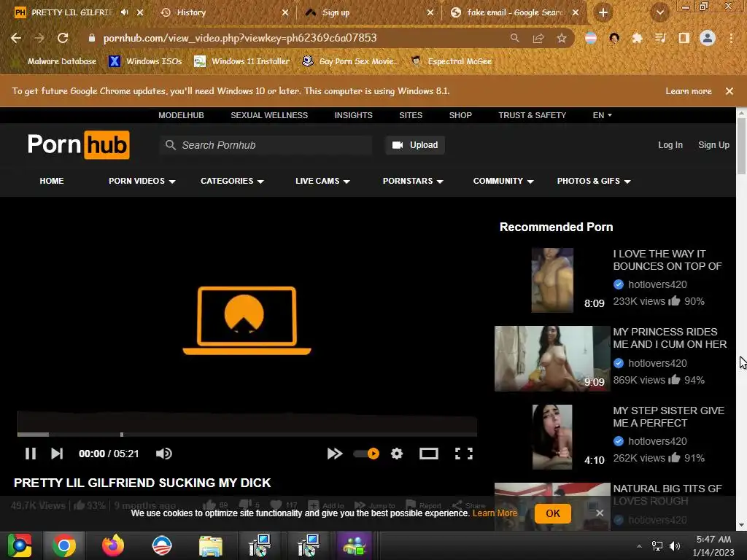
Task: Open the SHOP top link
Action: pyautogui.click(x=460, y=115)
